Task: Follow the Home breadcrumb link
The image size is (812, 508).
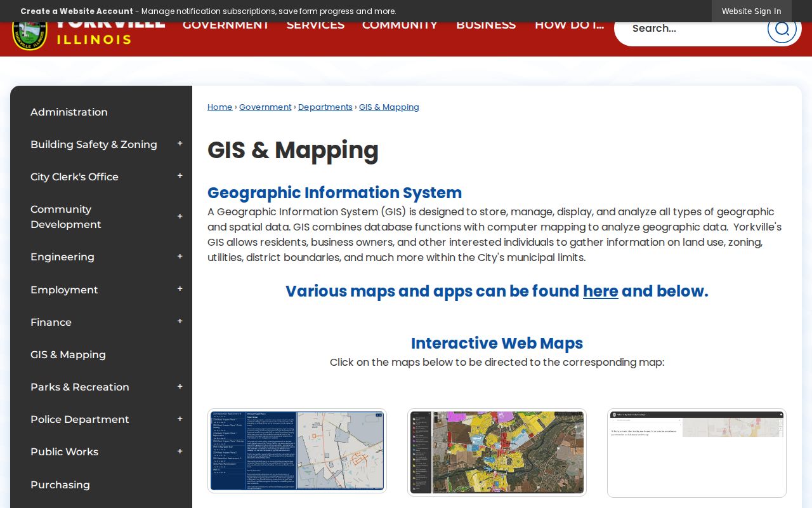Action: coord(219,107)
